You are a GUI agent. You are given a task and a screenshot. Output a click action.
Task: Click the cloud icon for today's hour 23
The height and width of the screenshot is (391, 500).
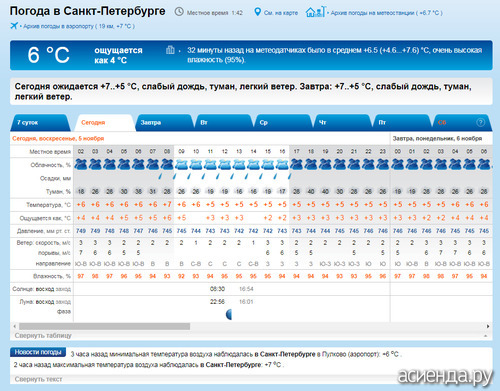pos(383,164)
